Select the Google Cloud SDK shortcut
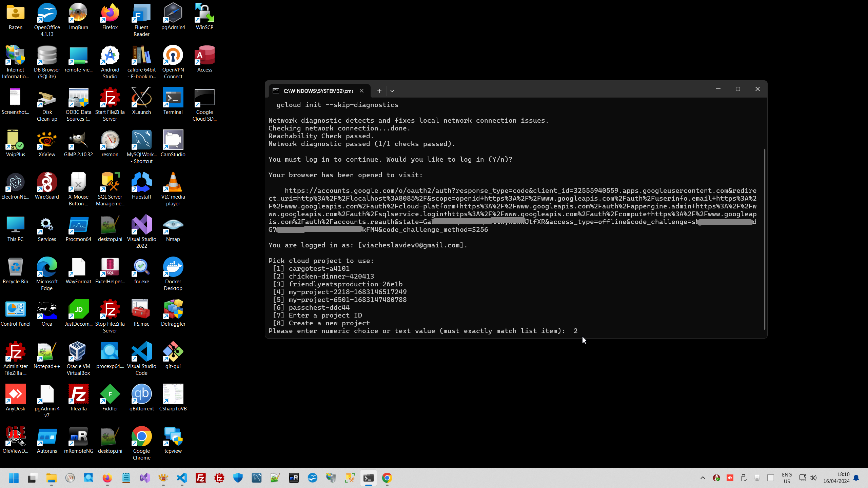The image size is (868, 488). click(x=204, y=98)
